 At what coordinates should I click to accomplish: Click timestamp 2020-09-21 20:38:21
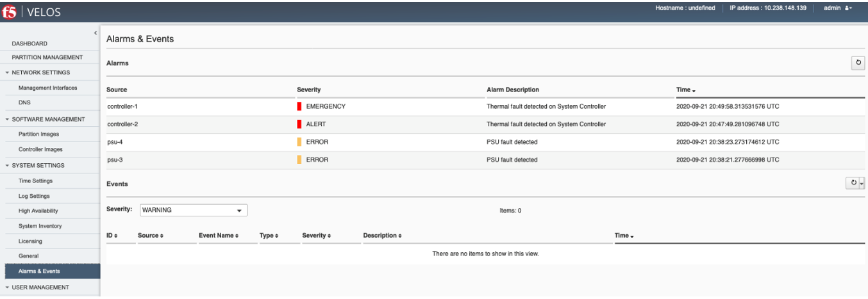coord(728,160)
